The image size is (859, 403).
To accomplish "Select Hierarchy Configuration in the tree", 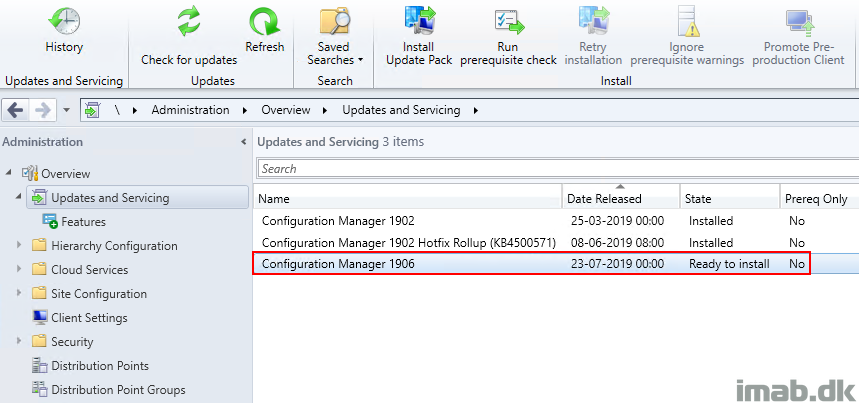I will pyautogui.click(x=114, y=246).
